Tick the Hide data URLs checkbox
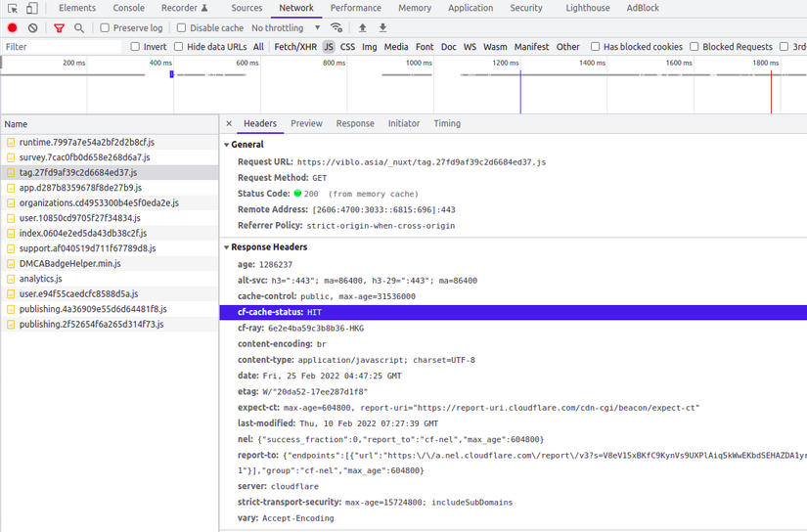Viewport: 807px width, 532px height. [179, 47]
